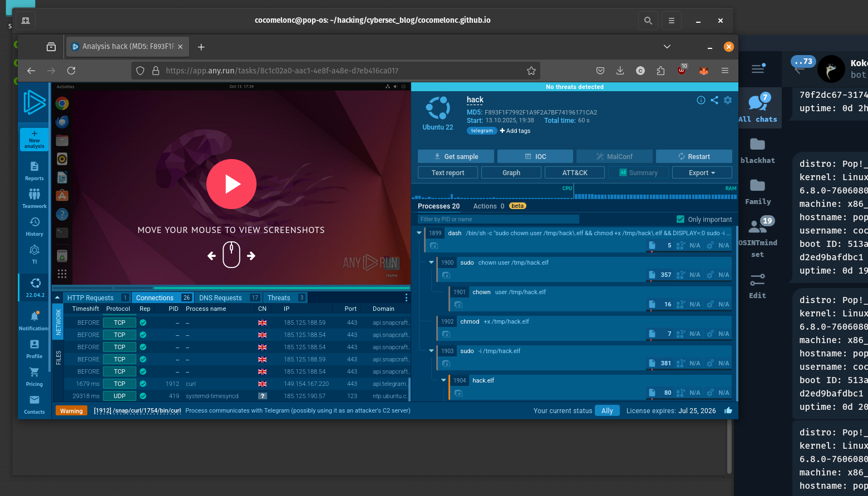This screenshot has width=868, height=496.
Task: Open the Teamwork sidebar icon
Action: (34, 198)
